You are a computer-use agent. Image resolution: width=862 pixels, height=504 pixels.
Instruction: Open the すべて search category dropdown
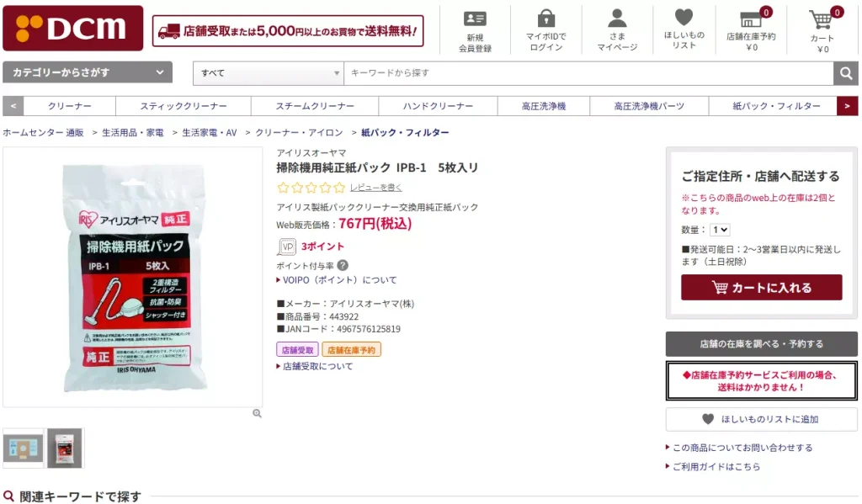click(268, 73)
